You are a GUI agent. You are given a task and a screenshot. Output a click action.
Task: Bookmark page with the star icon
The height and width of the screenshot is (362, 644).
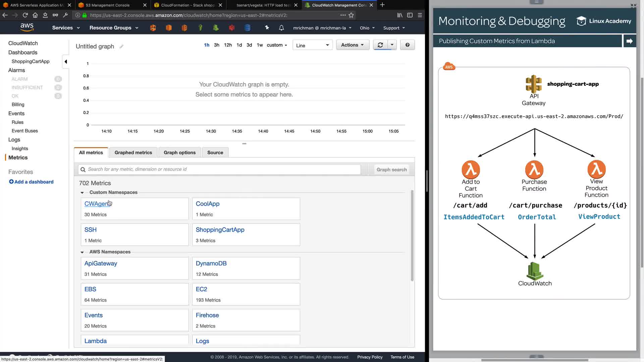351,15
